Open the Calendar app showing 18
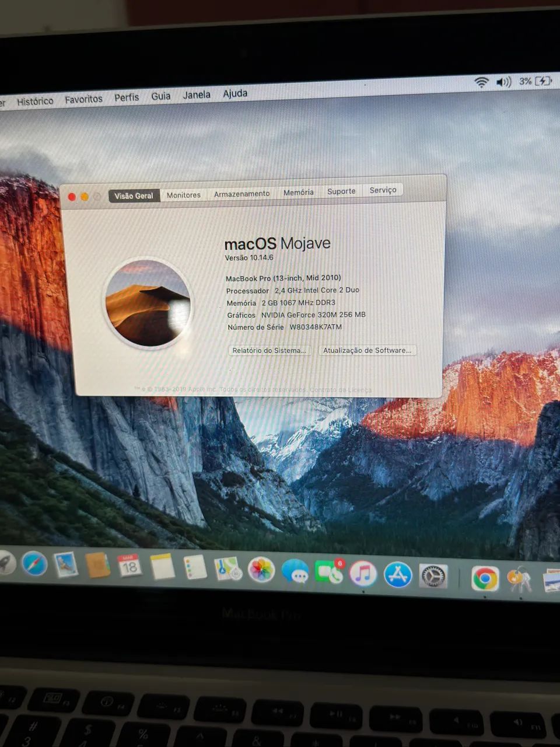This screenshot has height=747, width=560. tap(129, 566)
